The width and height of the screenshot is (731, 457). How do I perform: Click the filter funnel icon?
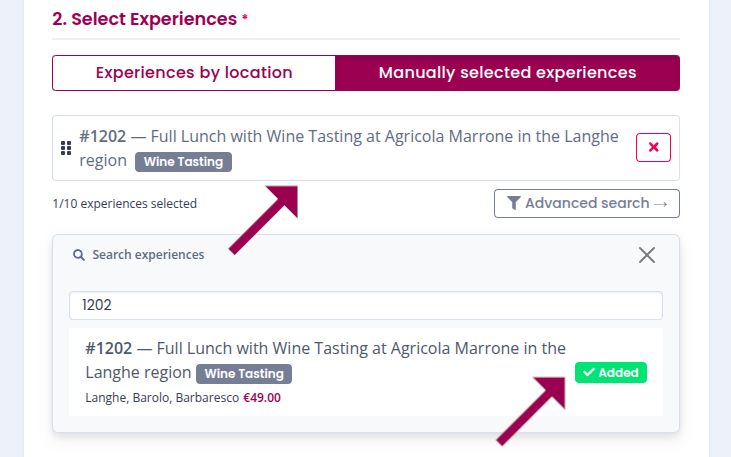[513, 203]
